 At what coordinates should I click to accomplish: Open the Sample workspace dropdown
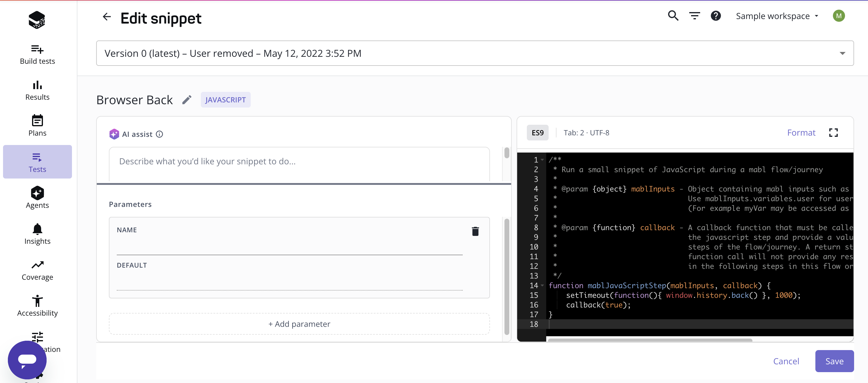click(777, 16)
